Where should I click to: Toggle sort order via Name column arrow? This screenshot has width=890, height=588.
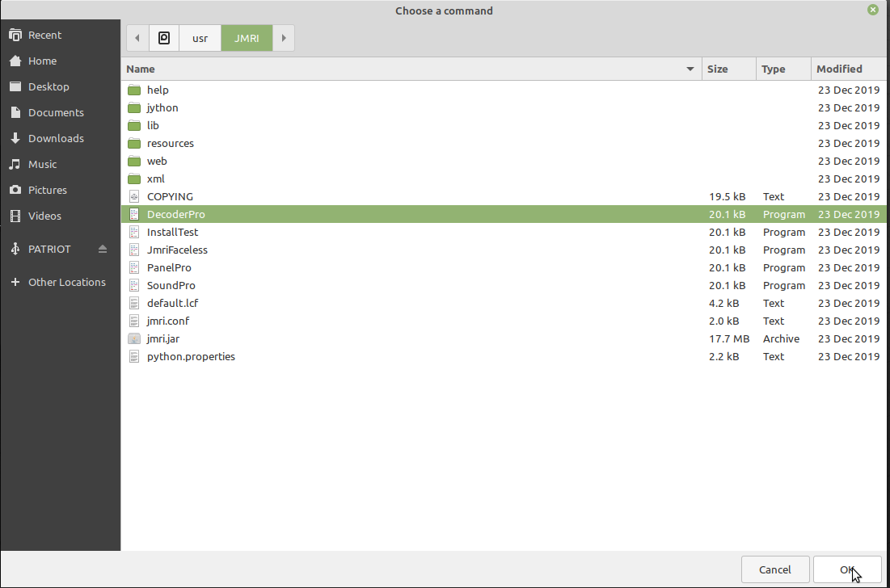[x=690, y=69]
